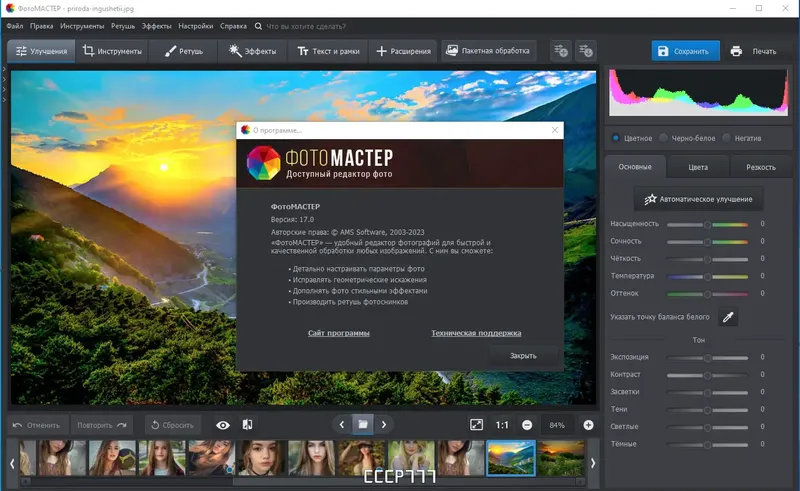
Task: Click the preset history icon in the toolbar
Action: click(x=586, y=51)
